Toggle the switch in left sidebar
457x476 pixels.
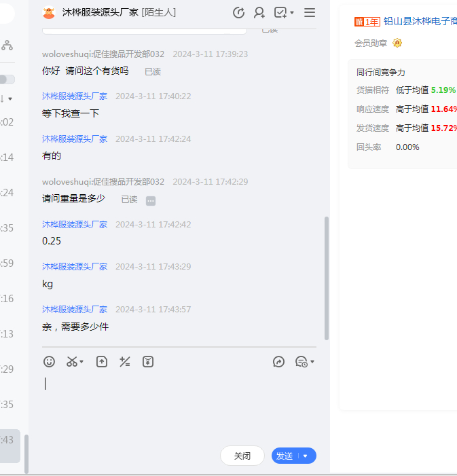coord(7,79)
